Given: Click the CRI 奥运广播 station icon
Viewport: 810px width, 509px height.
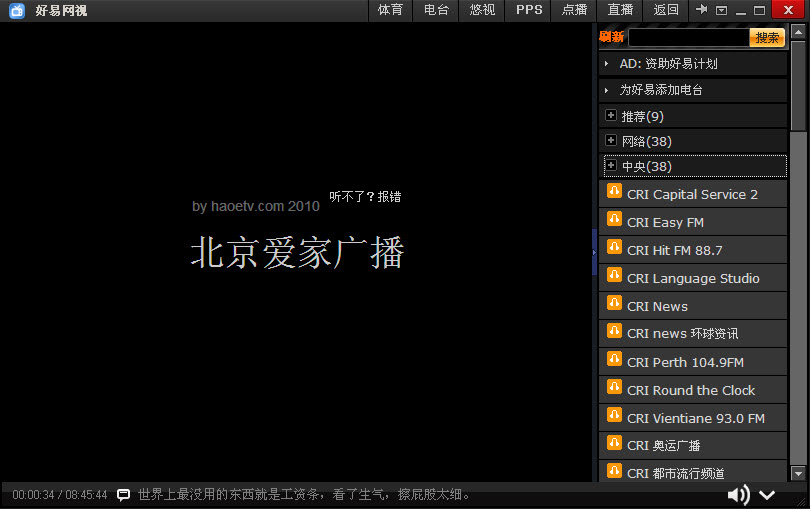Looking at the screenshot, I should 614,442.
